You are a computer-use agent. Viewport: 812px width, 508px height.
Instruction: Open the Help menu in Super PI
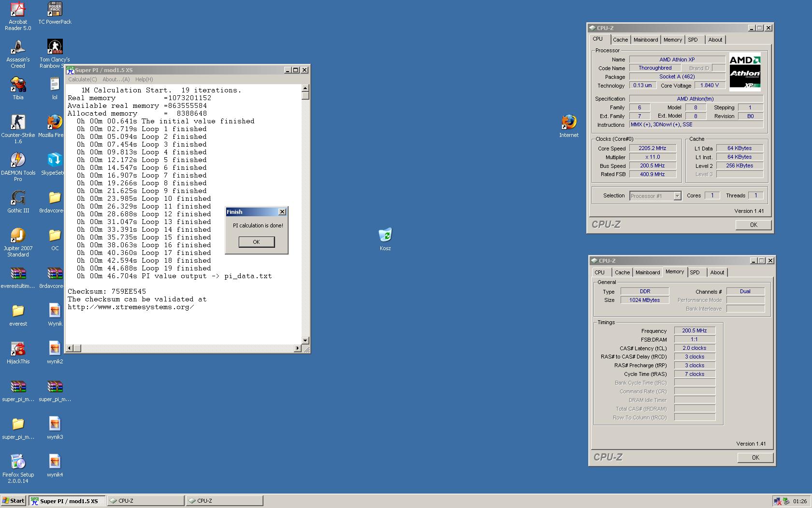click(x=144, y=79)
